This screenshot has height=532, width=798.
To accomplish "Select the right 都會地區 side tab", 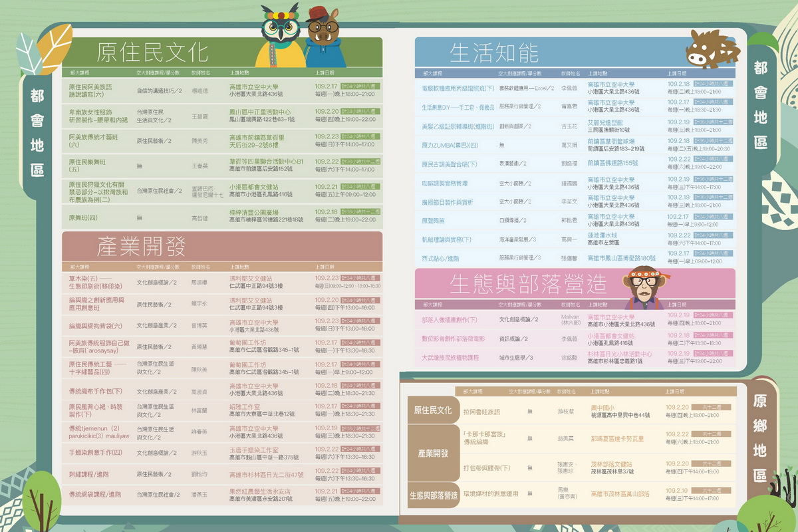I will coord(761,105).
